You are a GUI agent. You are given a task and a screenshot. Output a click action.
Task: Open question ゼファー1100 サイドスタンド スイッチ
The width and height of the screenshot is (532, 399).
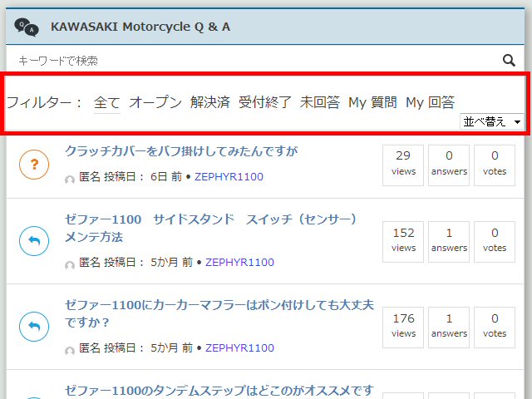tap(211, 228)
